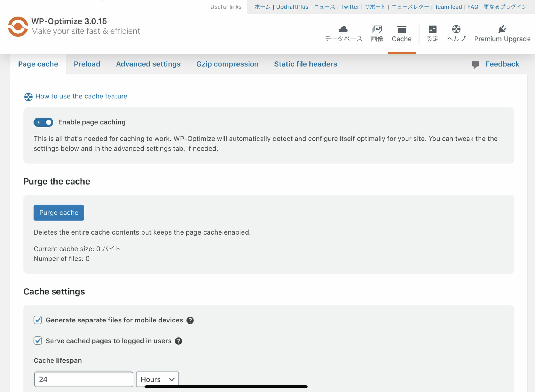Open the Advanced settings tab
Image resolution: width=535 pixels, height=392 pixels.
(x=148, y=64)
